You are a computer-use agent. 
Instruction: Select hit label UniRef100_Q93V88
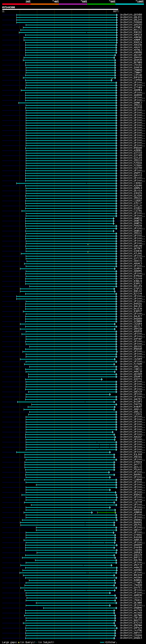(131, 15)
